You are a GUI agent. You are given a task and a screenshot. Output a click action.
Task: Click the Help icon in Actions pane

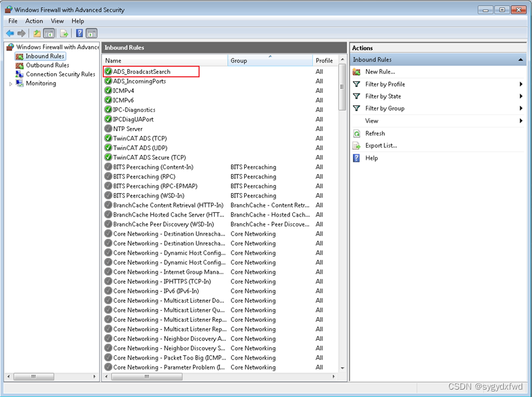(x=356, y=158)
